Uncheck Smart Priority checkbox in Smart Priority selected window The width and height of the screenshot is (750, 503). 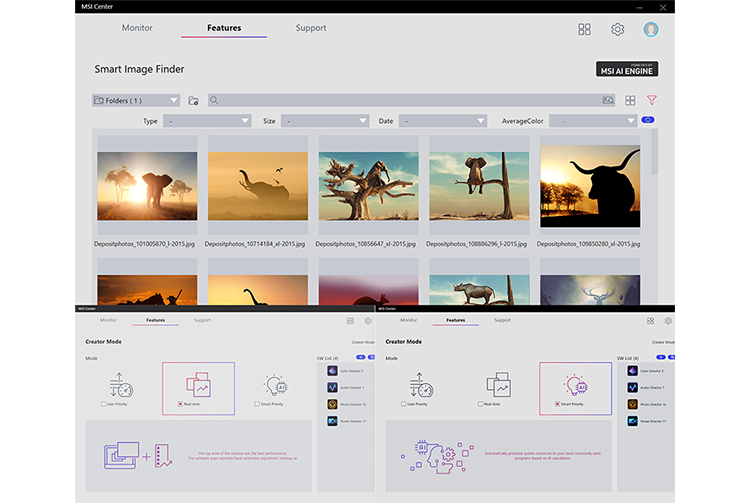click(557, 404)
